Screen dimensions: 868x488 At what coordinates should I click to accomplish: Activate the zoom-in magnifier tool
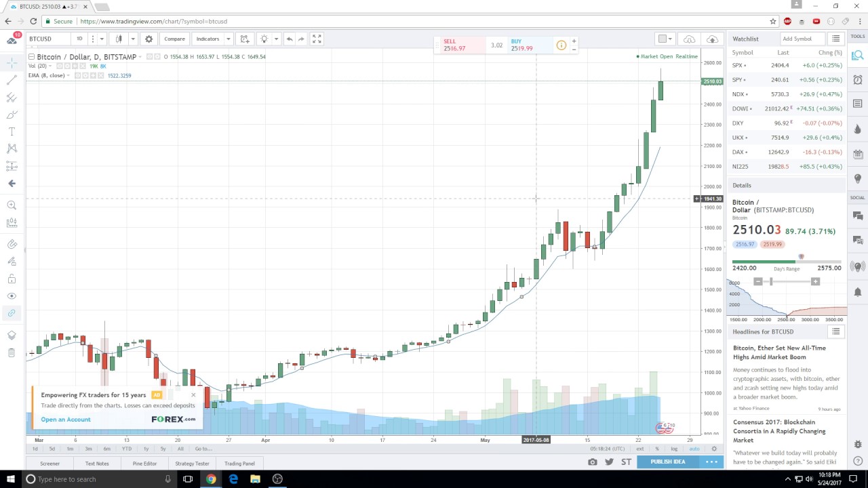point(12,205)
